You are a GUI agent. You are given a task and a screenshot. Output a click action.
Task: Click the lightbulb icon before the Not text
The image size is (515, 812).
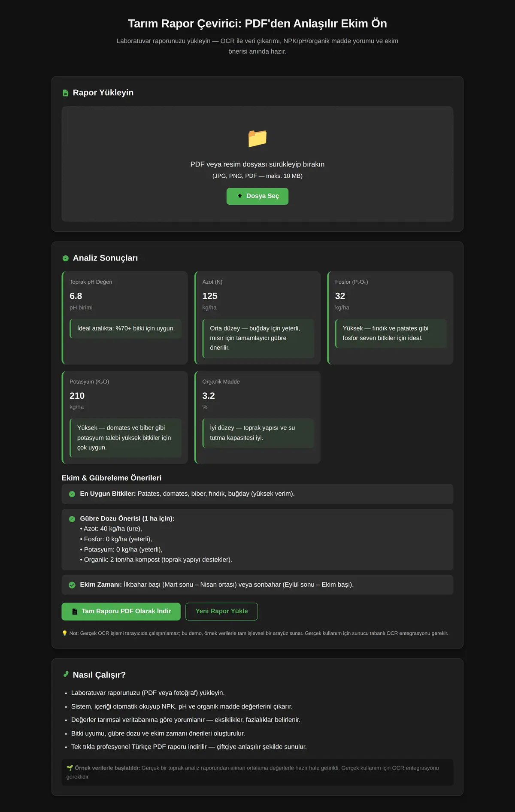coord(65,633)
